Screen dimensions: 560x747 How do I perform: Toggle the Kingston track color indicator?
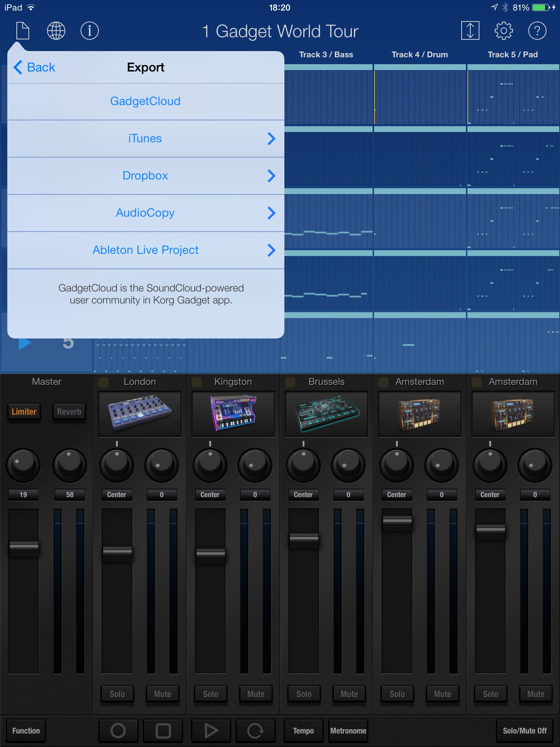pos(197,382)
